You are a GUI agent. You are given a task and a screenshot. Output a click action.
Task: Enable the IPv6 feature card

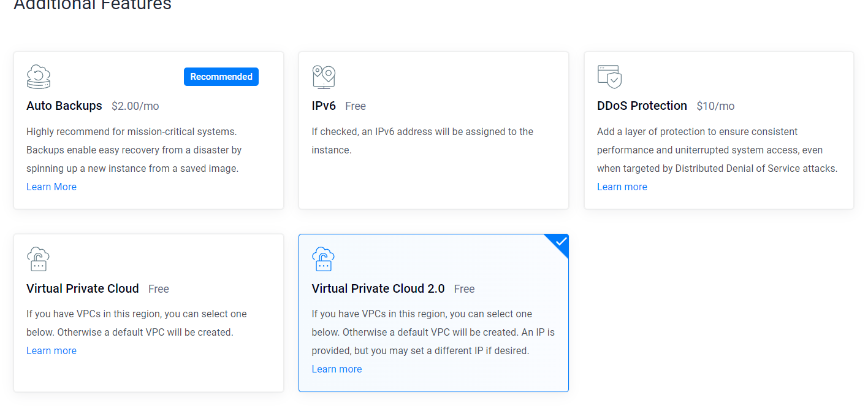[x=433, y=130]
